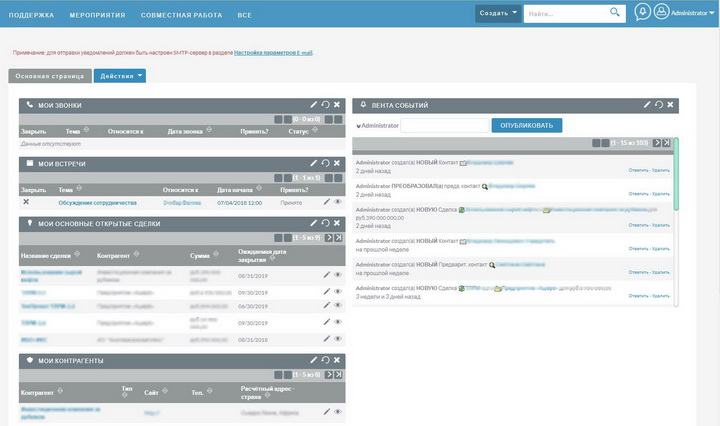Open the notifications bell icon
This screenshot has width=720, height=426.
tap(642, 12)
